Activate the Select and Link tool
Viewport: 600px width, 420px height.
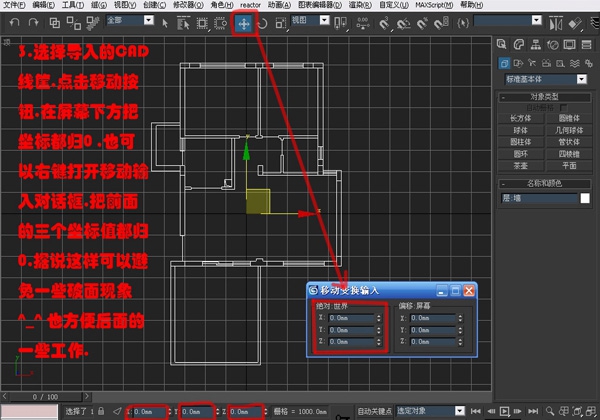click(55, 23)
